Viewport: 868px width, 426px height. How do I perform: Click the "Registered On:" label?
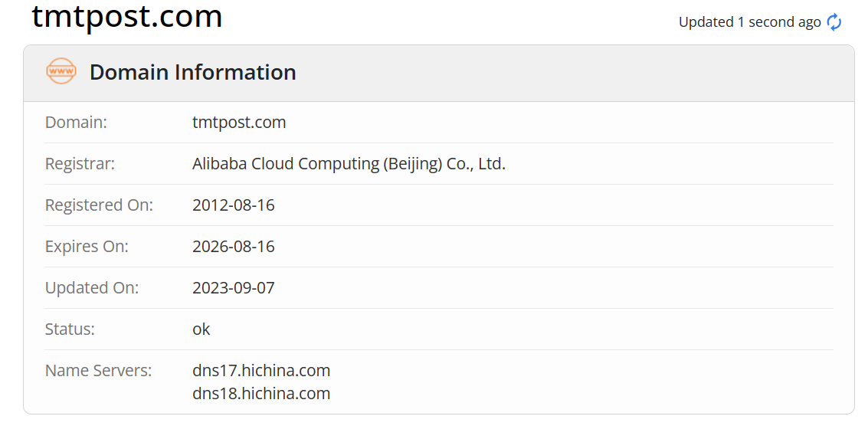coord(99,205)
